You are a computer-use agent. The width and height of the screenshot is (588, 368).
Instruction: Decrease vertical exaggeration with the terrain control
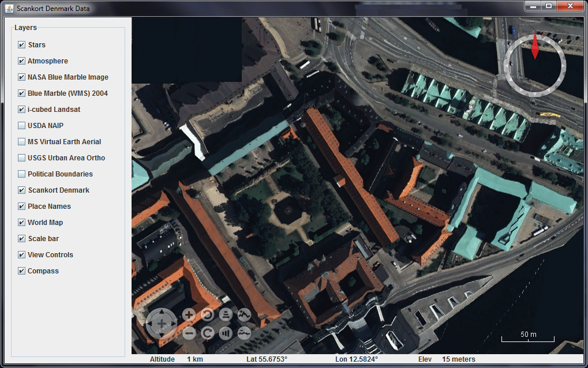click(x=244, y=333)
